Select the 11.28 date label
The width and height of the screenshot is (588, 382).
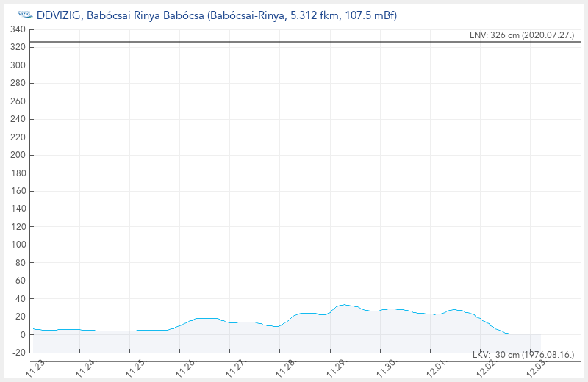pyautogui.click(x=286, y=366)
